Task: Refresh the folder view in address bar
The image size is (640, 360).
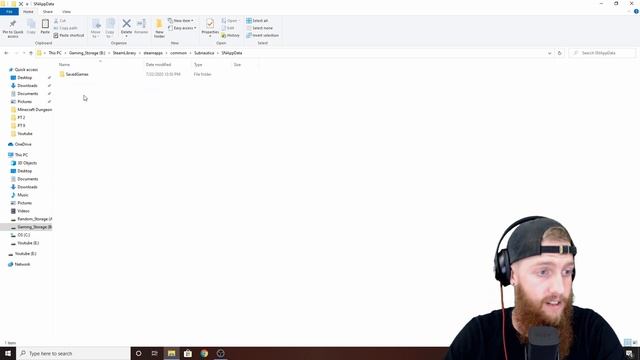Action: (x=560, y=53)
